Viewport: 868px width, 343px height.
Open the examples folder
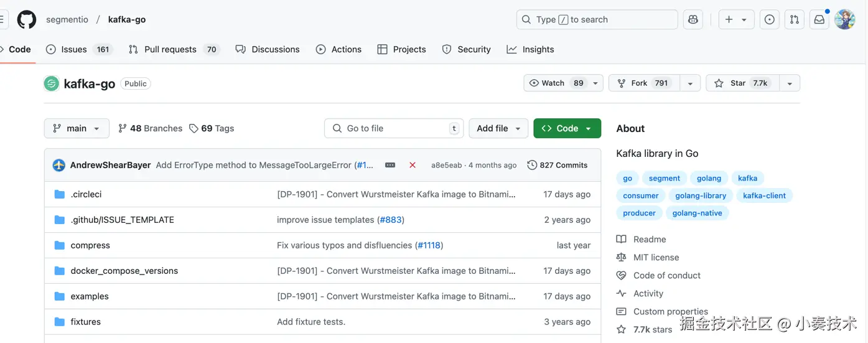click(x=90, y=296)
